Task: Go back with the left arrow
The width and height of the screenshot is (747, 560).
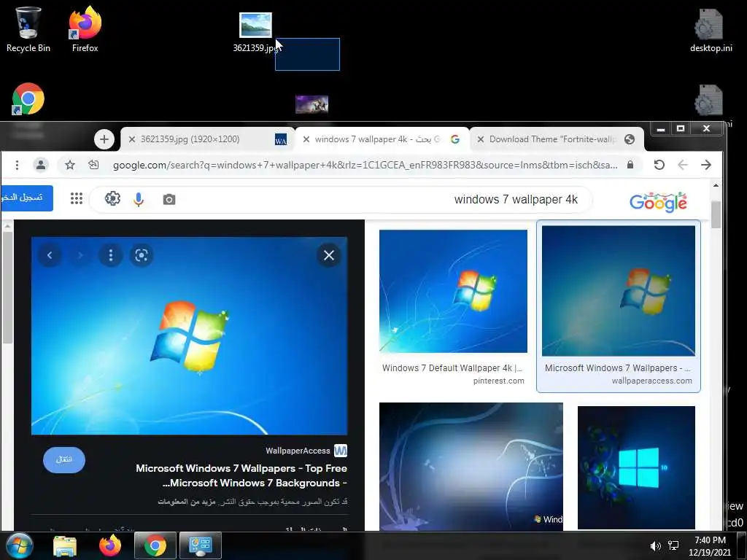Action: click(683, 166)
